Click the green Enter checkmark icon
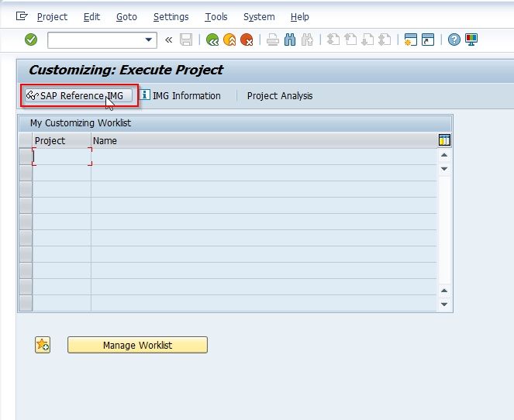The width and height of the screenshot is (514, 420). click(31, 40)
